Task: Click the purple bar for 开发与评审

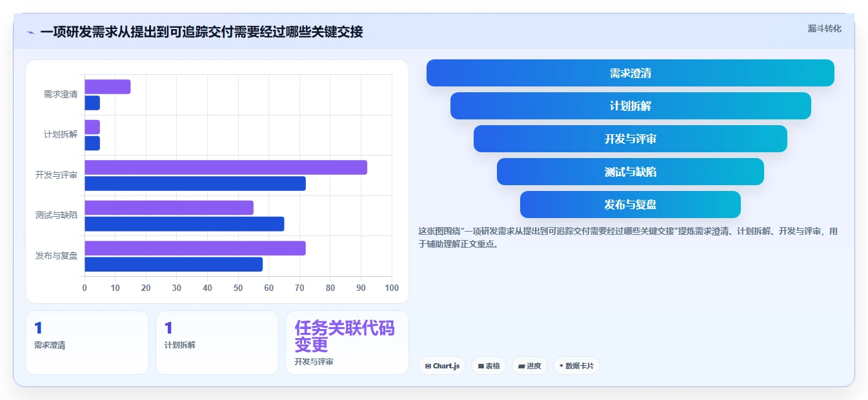Action: coord(226,167)
